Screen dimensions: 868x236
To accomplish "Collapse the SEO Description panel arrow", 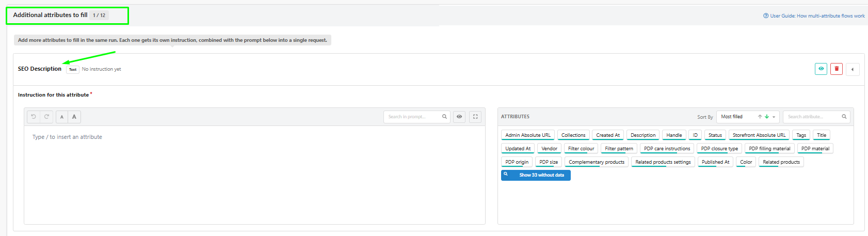I will 853,69.
